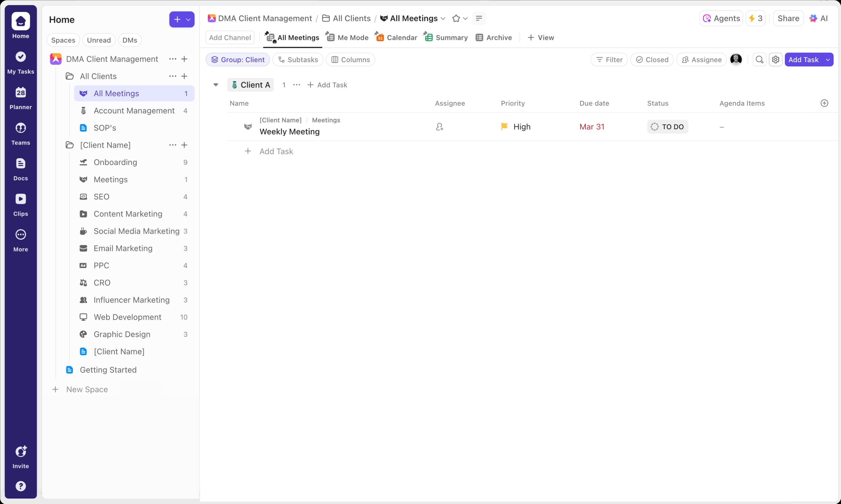
Task: Search tasks using the magnifier icon
Action: point(759,60)
